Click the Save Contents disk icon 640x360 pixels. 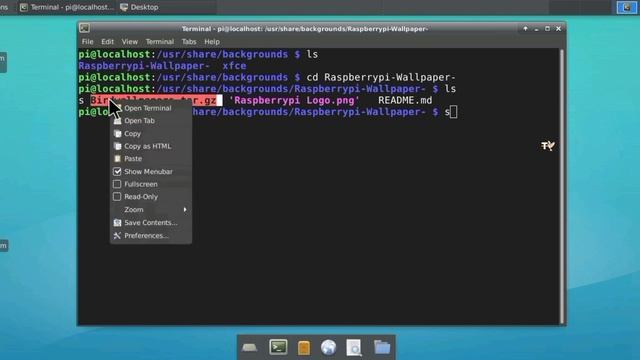pyautogui.click(x=118, y=222)
